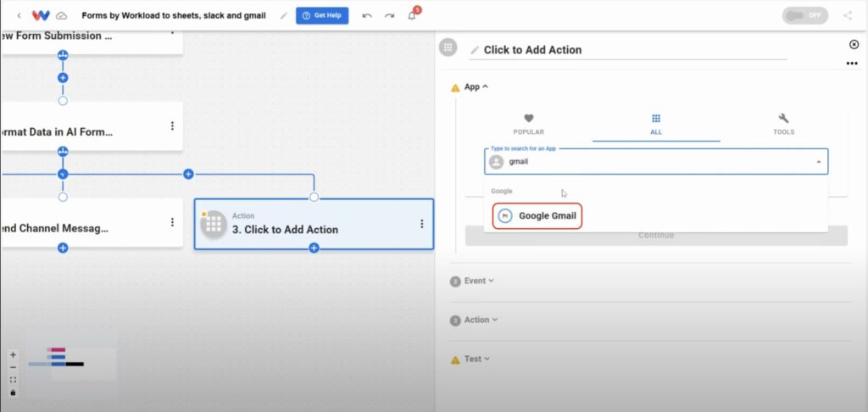Switch to the Popular apps tab
This screenshot has width=868, height=412.
click(529, 125)
